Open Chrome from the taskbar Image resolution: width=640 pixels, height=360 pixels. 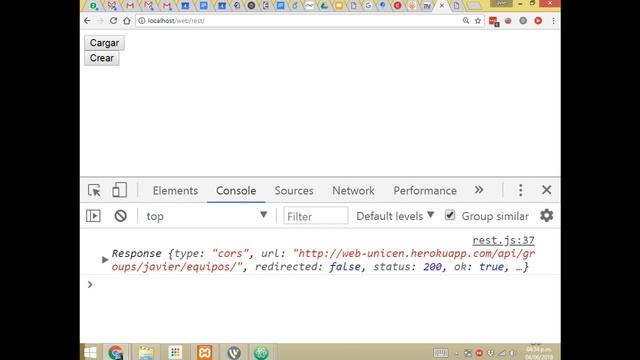click(x=116, y=353)
